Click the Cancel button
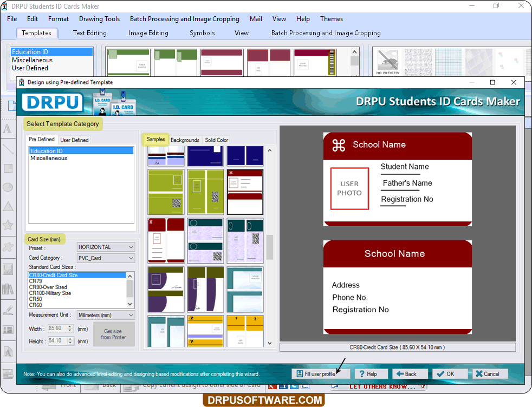 point(490,374)
